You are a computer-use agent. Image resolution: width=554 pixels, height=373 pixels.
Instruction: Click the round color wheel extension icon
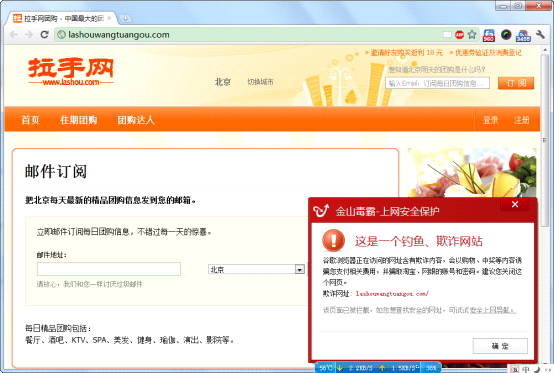tap(506, 35)
